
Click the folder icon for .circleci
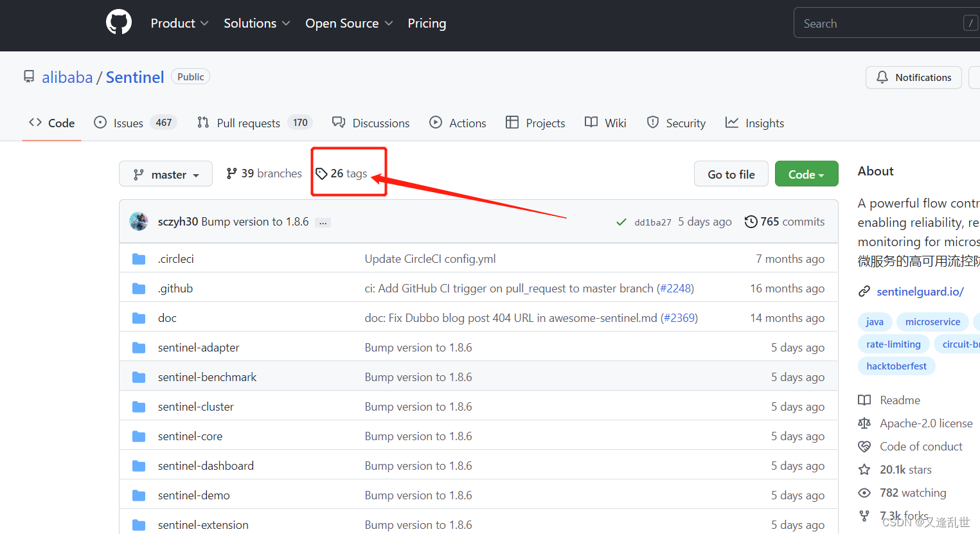139,259
